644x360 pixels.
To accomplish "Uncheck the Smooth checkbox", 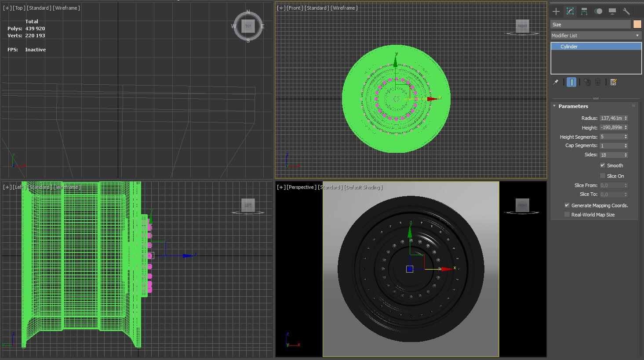I will (603, 166).
